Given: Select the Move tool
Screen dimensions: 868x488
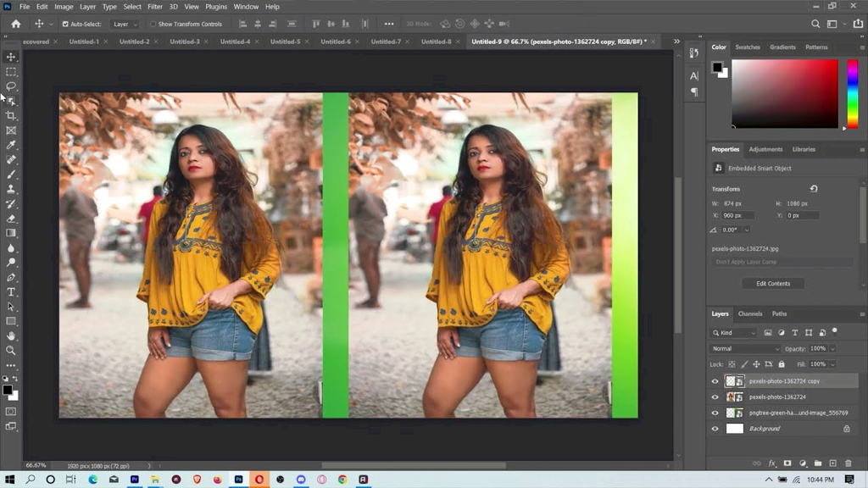Looking at the screenshot, I should (x=11, y=57).
